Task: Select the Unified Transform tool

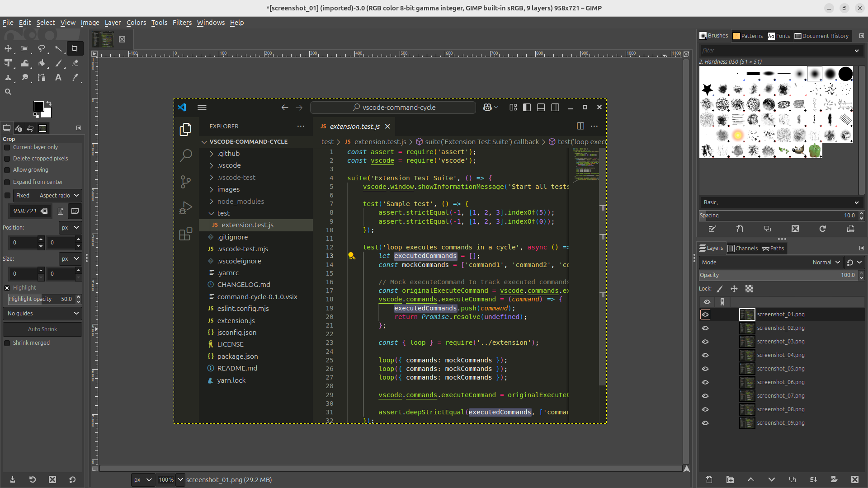Action: pos(8,63)
